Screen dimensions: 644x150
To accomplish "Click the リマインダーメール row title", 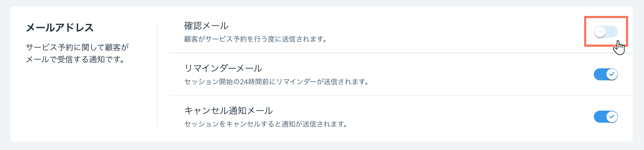I will (x=223, y=68).
